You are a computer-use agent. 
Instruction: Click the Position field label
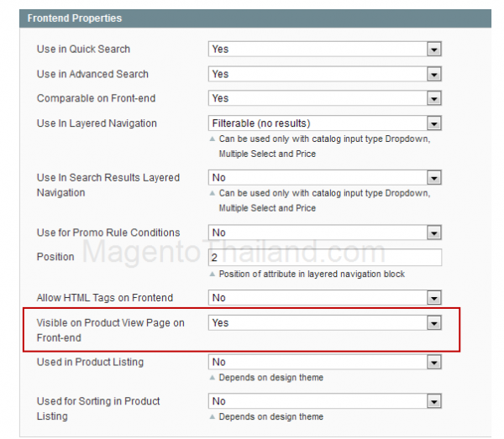pyautogui.click(x=55, y=257)
